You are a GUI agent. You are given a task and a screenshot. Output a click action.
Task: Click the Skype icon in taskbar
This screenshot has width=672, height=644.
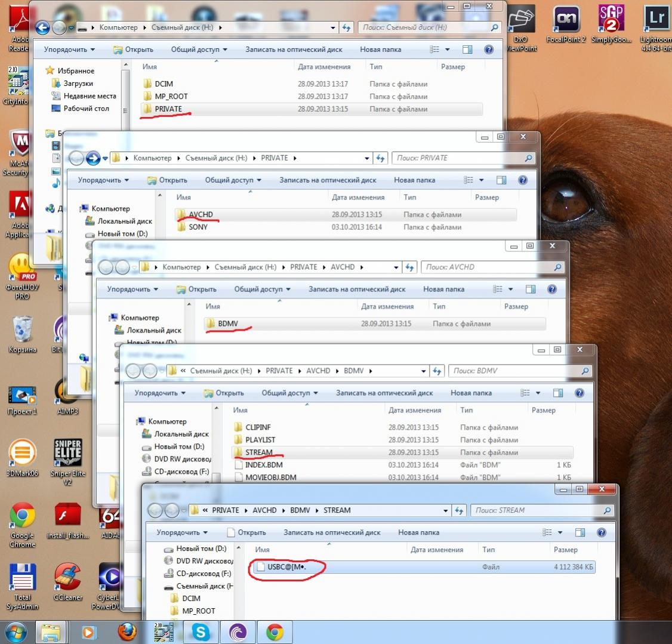201,632
